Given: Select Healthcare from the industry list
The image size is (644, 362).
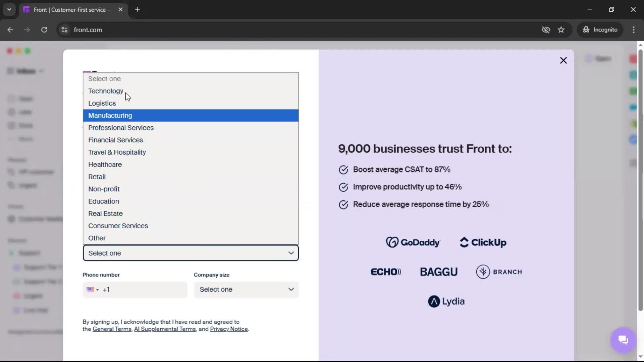Looking at the screenshot, I should pyautogui.click(x=105, y=165).
